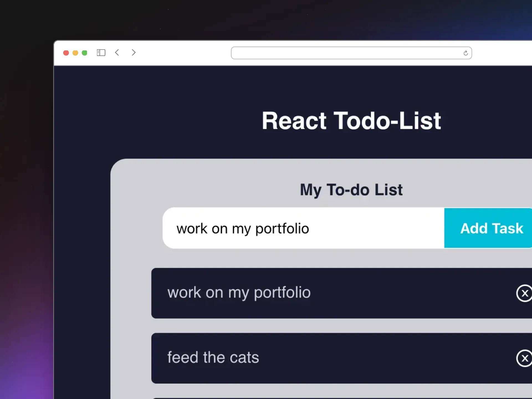Click the browser back navigation arrow
Screen dimensions: 532x399
[117, 53]
